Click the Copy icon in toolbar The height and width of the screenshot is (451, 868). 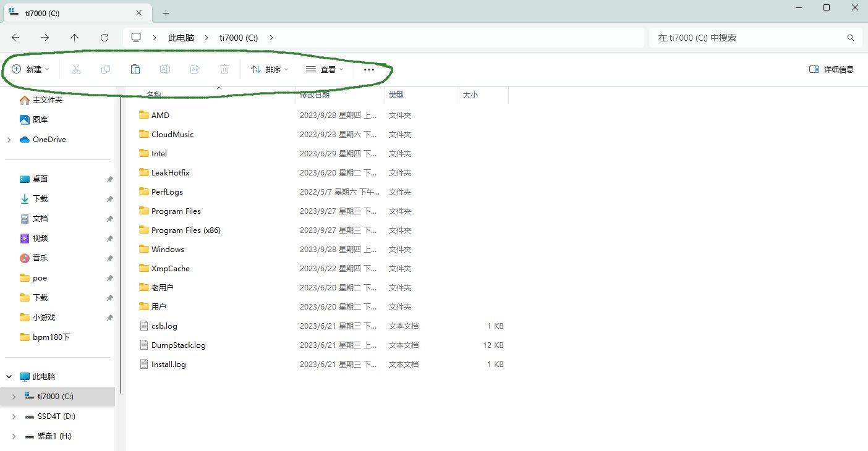coord(106,70)
